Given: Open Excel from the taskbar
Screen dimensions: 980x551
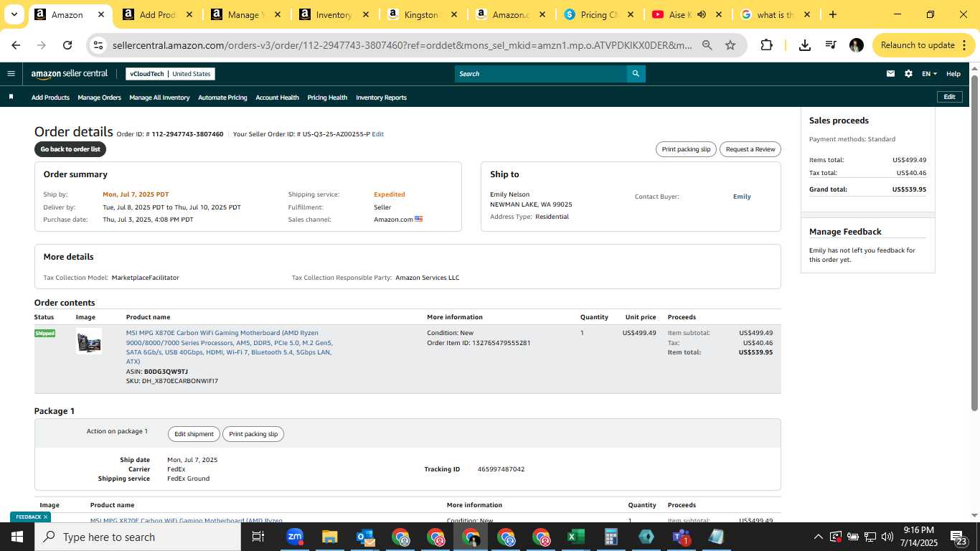Looking at the screenshot, I should click(x=575, y=537).
